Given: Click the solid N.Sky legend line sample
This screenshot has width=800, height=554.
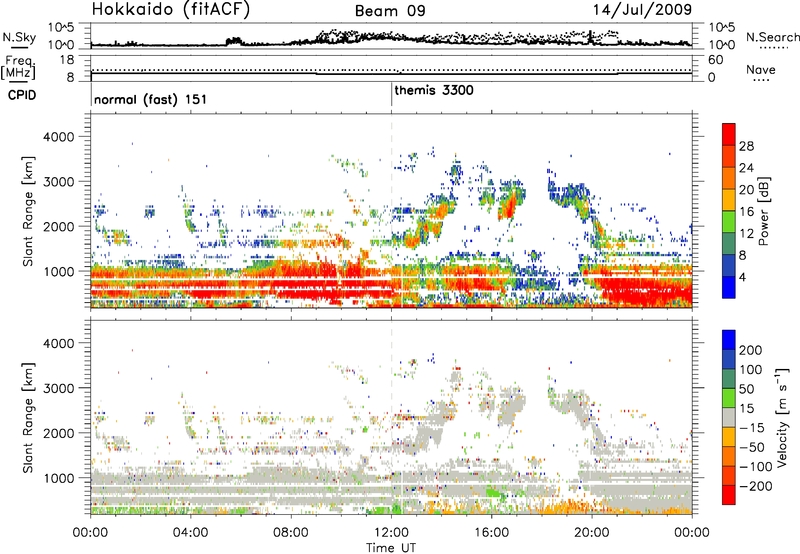Looking at the screenshot, I should (x=19, y=47).
